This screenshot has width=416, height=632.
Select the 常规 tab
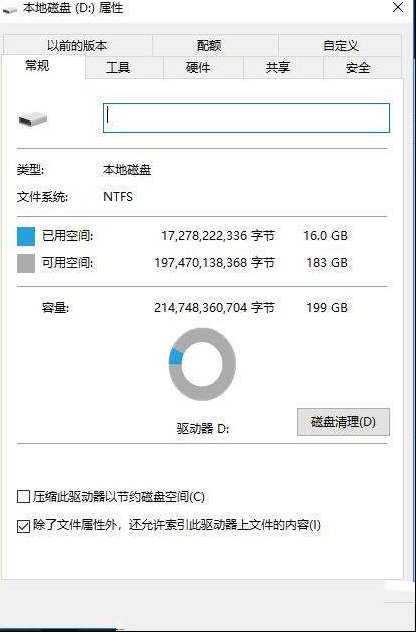(x=37, y=66)
